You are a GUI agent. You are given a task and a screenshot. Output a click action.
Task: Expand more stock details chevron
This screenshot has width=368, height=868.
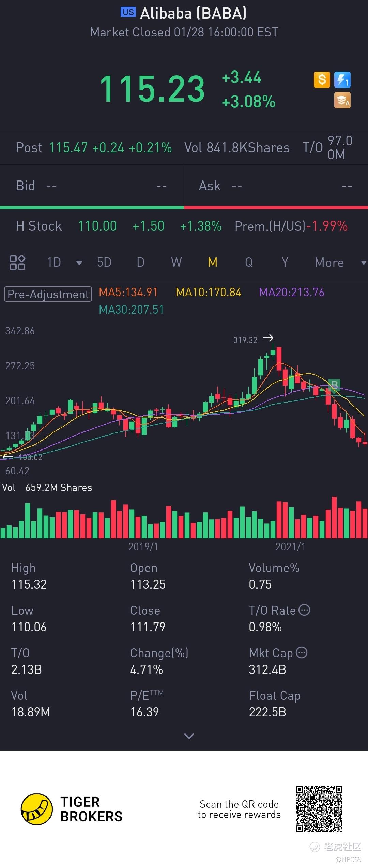[189, 736]
